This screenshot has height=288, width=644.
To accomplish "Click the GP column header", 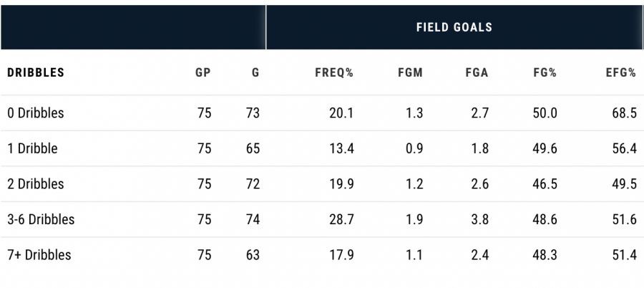I will pyautogui.click(x=203, y=73).
